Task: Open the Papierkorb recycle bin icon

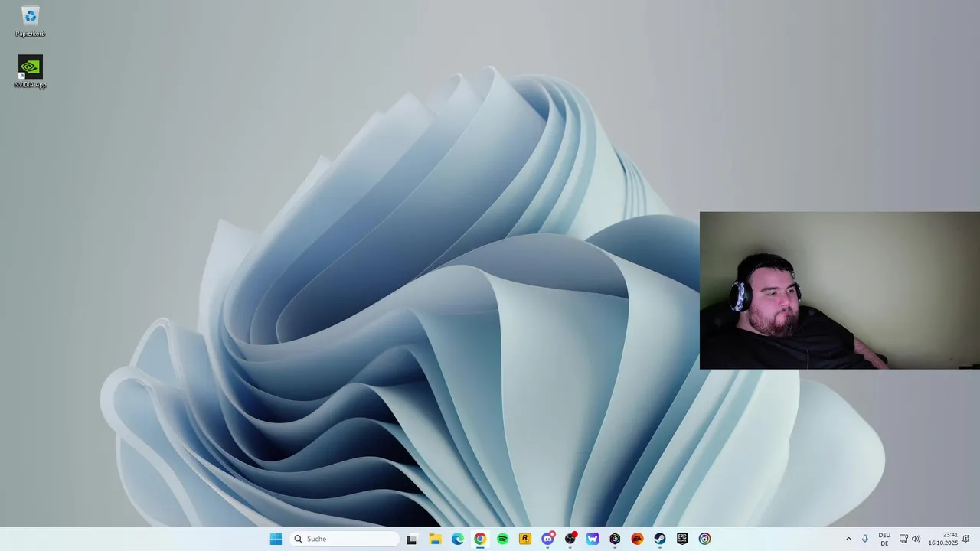Action: [x=30, y=21]
